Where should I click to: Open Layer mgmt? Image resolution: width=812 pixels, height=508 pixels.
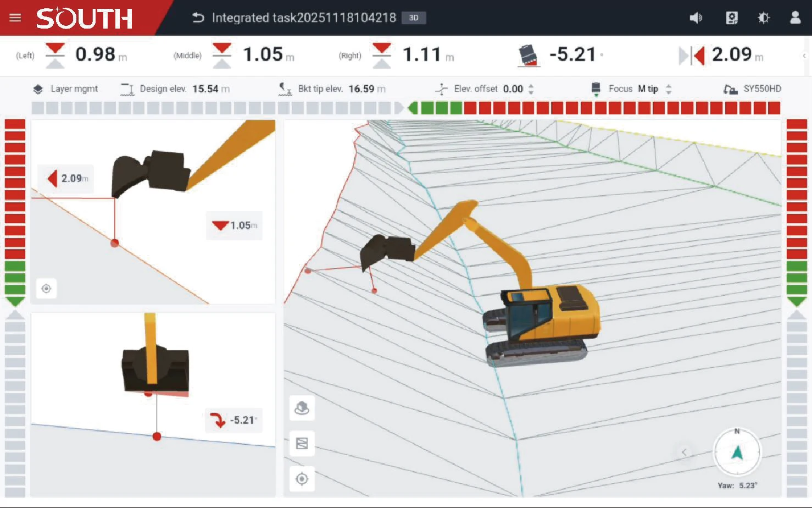74,89
